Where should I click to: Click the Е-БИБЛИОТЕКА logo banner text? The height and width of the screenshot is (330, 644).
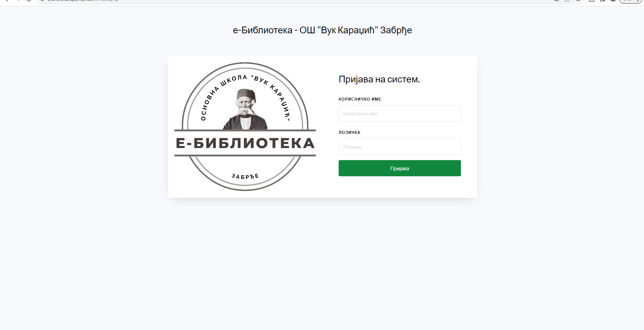pos(245,143)
